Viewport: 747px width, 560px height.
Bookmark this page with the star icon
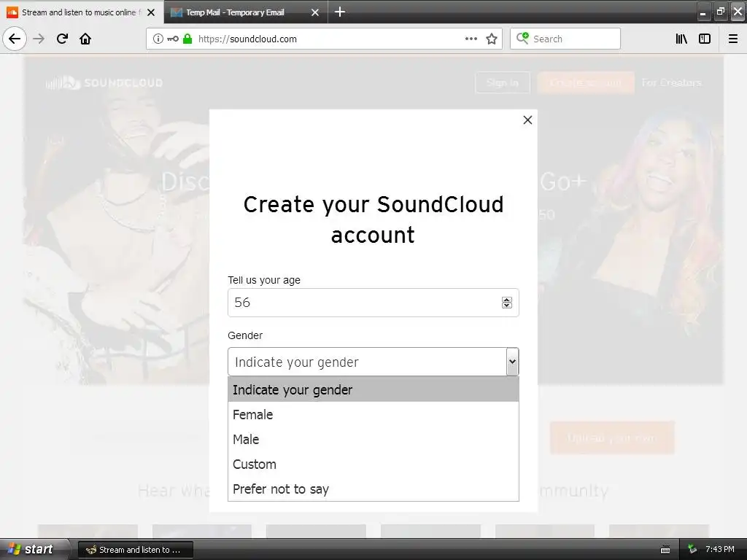click(492, 39)
